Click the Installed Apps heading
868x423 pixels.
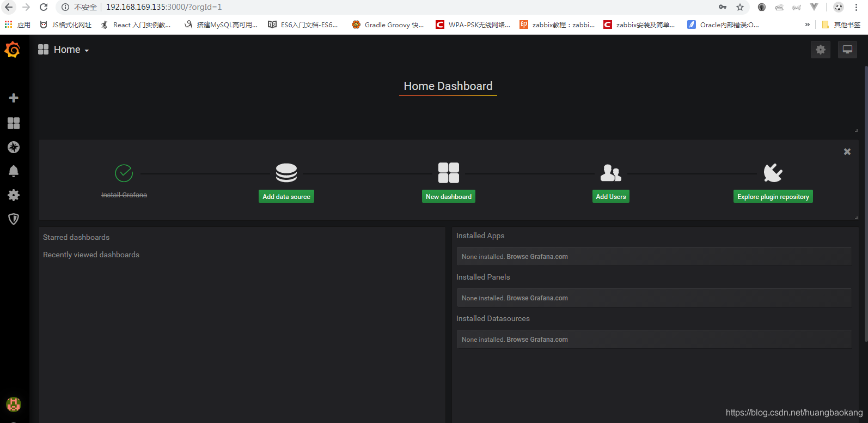coord(480,235)
